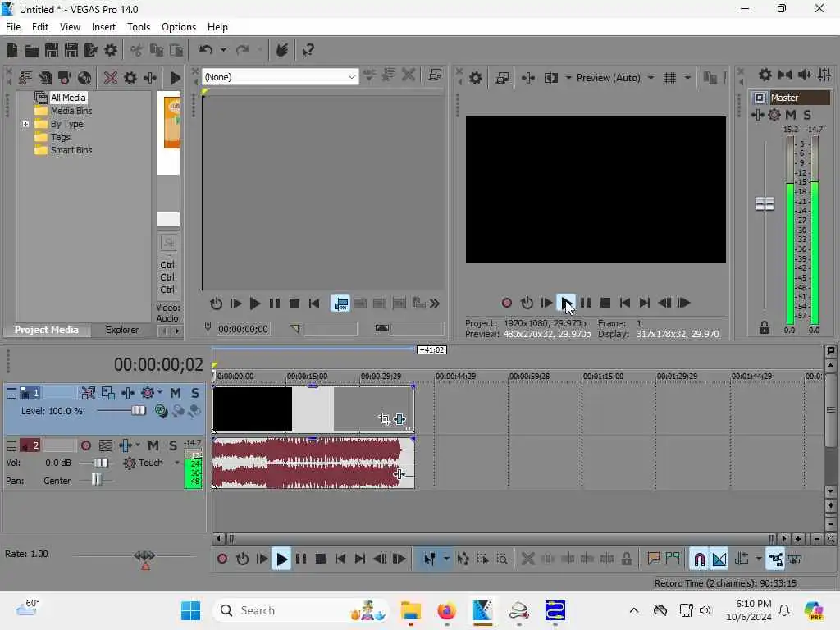Open Video Preview properties gear icon

[476, 78]
